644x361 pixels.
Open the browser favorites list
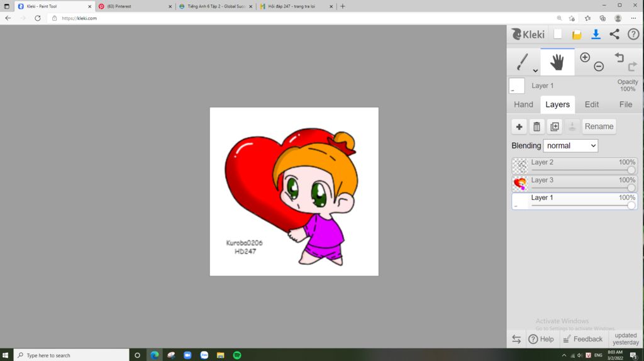[588, 18]
